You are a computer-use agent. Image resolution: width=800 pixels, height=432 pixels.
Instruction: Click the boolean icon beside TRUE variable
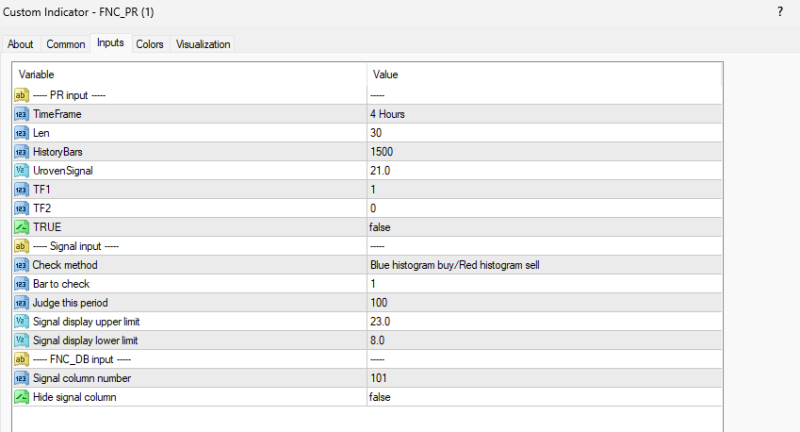tap(22, 227)
